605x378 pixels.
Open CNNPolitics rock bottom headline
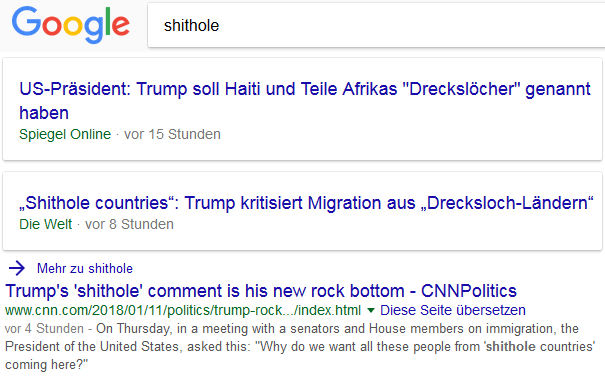coord(261,291)
